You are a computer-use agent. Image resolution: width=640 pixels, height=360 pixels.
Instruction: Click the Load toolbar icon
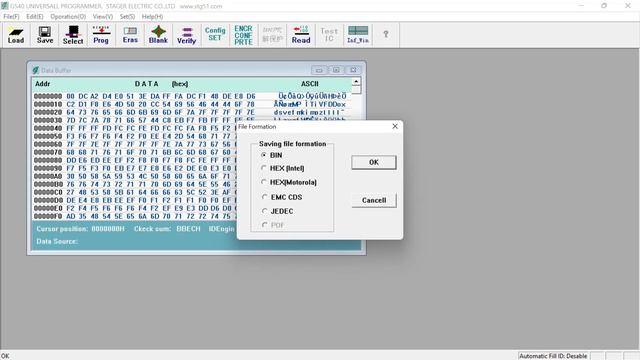click(16, 35)
